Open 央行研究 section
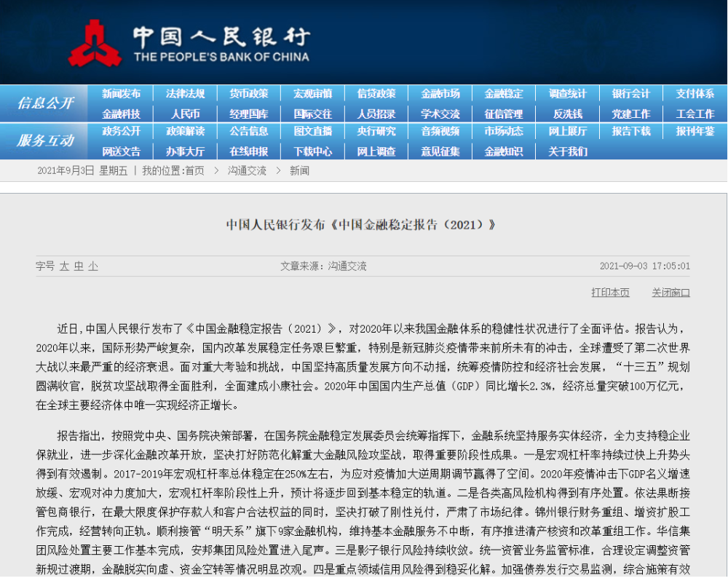The image size is (728, 578). point(376,131)
